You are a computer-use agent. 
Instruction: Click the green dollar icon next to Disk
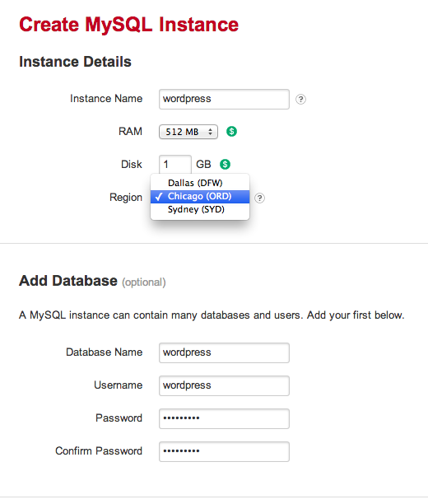[225, 164]
